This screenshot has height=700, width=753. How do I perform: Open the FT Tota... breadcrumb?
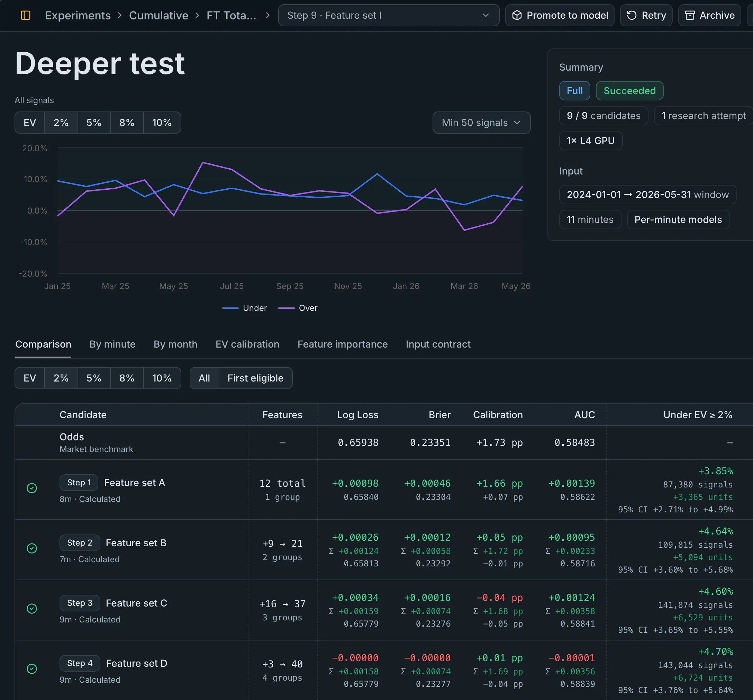tap(231, 15)
